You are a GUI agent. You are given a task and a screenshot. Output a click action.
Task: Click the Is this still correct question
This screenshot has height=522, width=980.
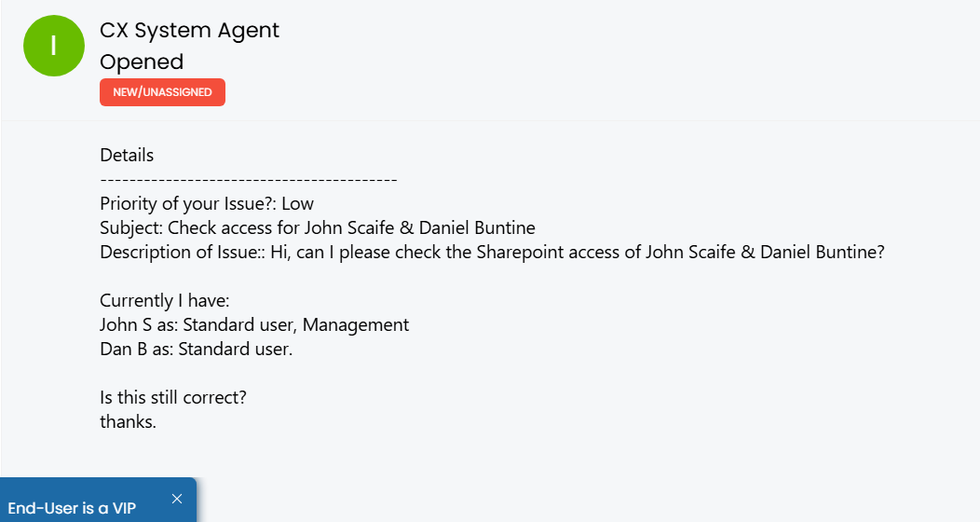(173, 398)
